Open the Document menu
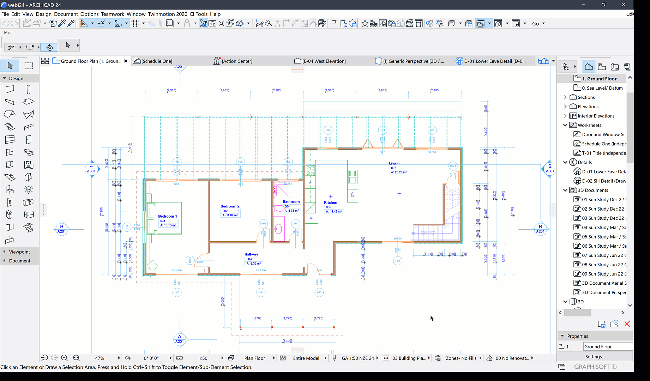 pos(66,14)
